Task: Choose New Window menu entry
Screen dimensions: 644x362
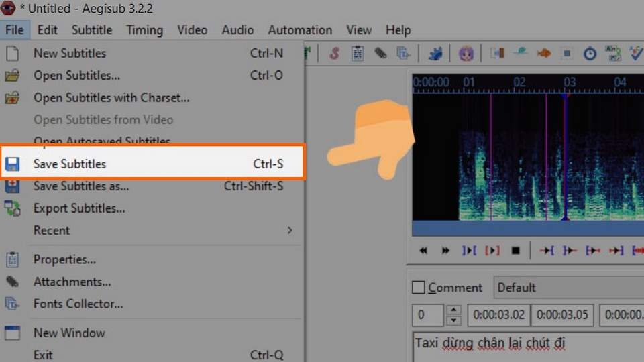Action: (x=152, y=333)
